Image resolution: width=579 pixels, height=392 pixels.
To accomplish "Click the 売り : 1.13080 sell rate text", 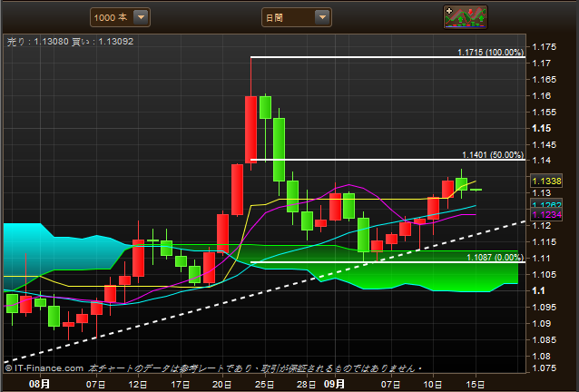I will [x=38, y=42].
